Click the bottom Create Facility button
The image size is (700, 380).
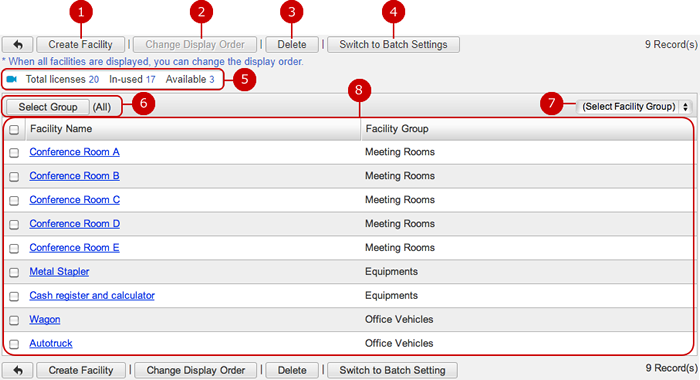coord(81,370)
